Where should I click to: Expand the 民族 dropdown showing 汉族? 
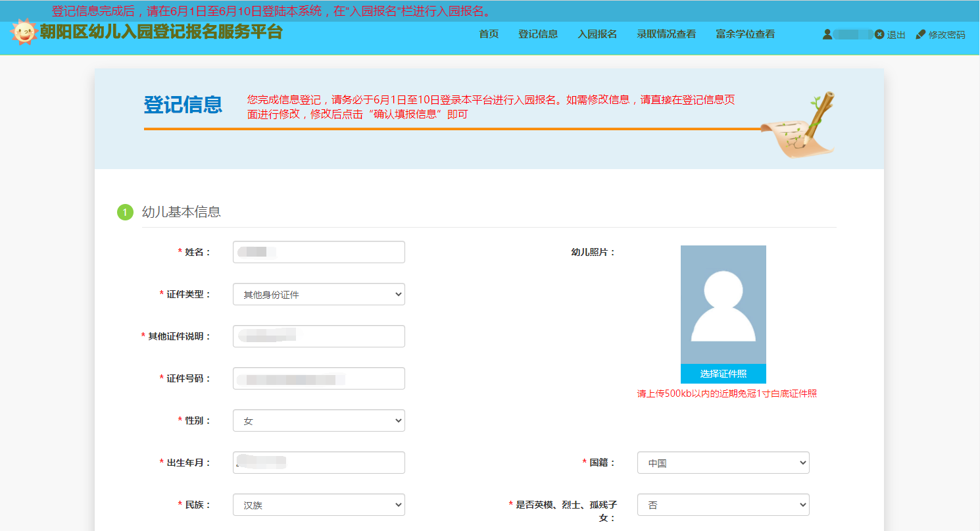click(x=319, y=505)
